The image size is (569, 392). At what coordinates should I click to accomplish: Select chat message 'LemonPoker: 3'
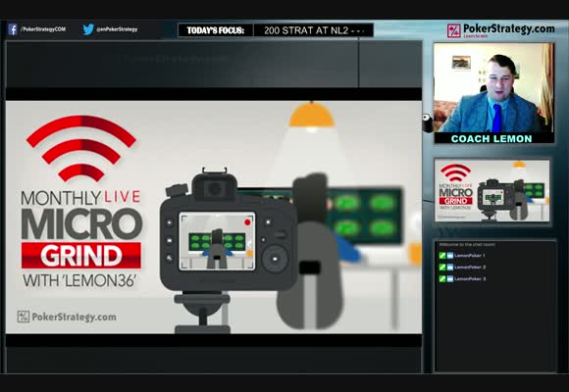tap(470, 278)
